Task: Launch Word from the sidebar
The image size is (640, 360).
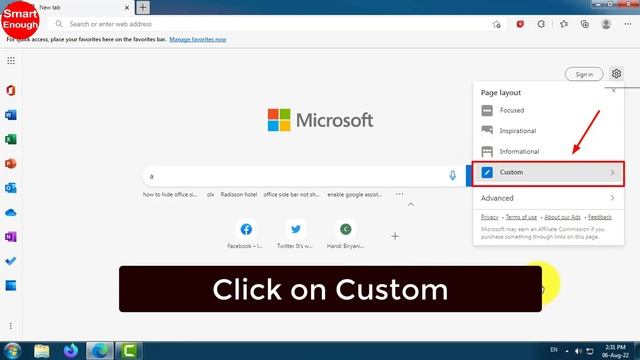Action: tap(11, 115)
